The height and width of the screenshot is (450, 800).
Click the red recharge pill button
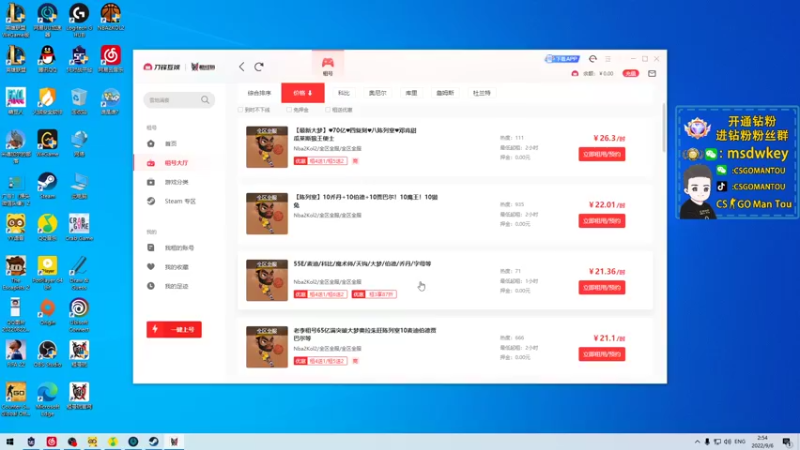point(631,73)
